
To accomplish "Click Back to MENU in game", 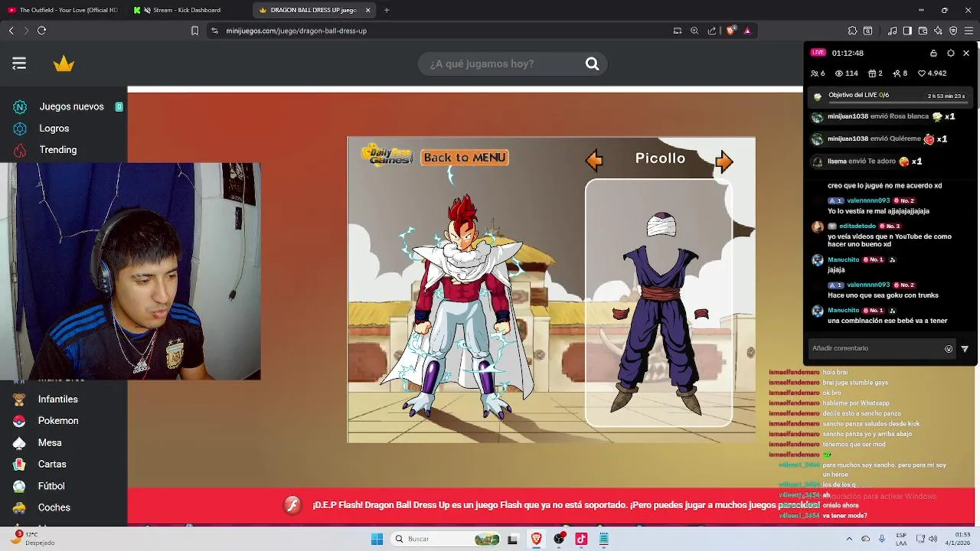I will [x=465, y=158].
